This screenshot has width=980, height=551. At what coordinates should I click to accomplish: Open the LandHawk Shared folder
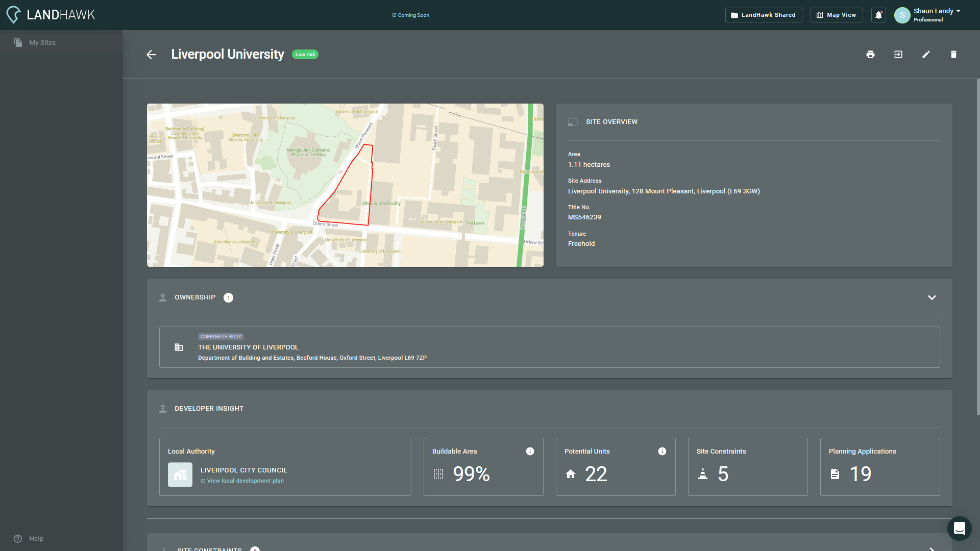coord(763,15)
